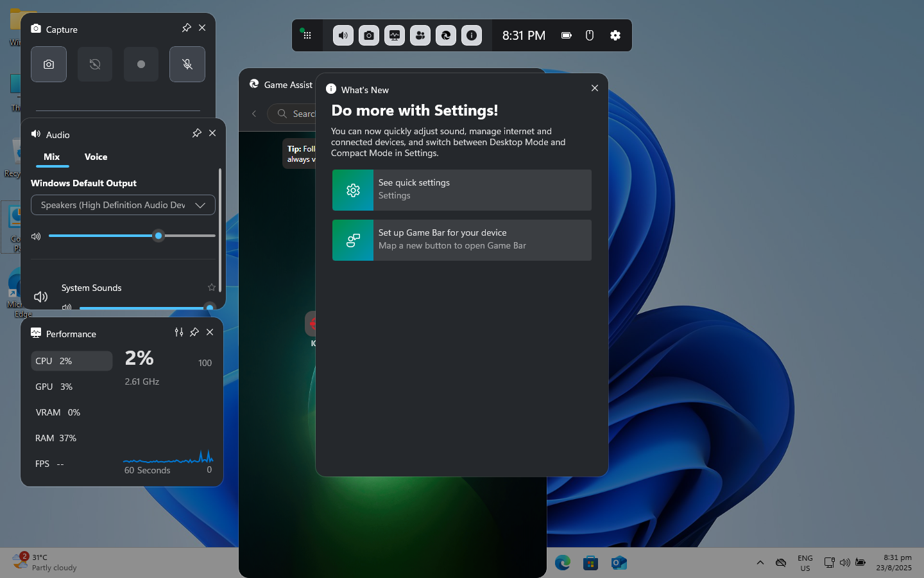Adjust the default output volume slider
This screenshot has width=924, height=578.
(x=132, y=236)
